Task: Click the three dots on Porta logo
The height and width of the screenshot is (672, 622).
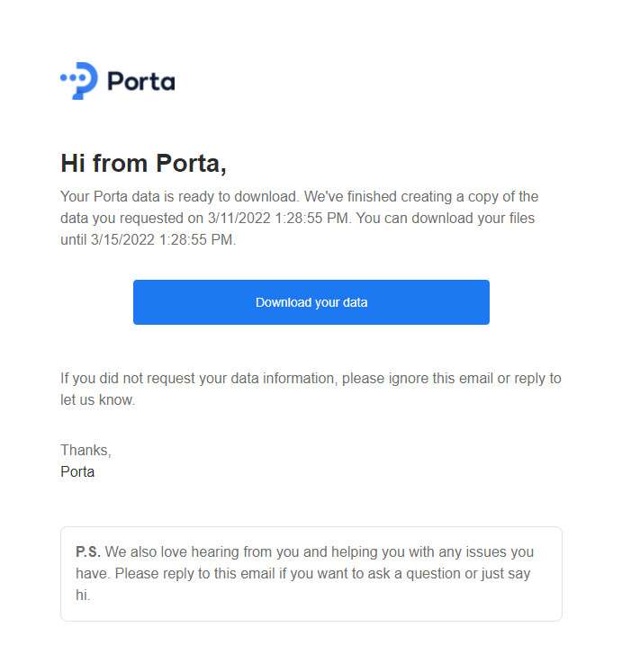Action: point(72,78)
